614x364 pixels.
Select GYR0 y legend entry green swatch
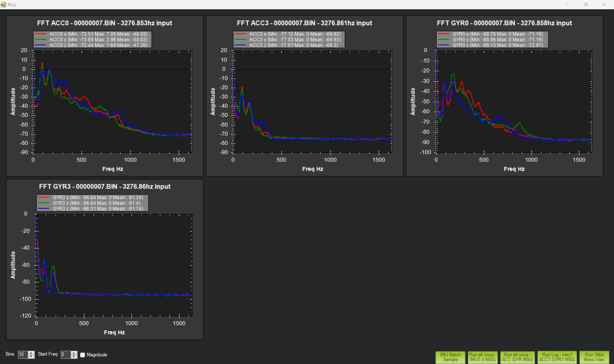pos(444,40)
